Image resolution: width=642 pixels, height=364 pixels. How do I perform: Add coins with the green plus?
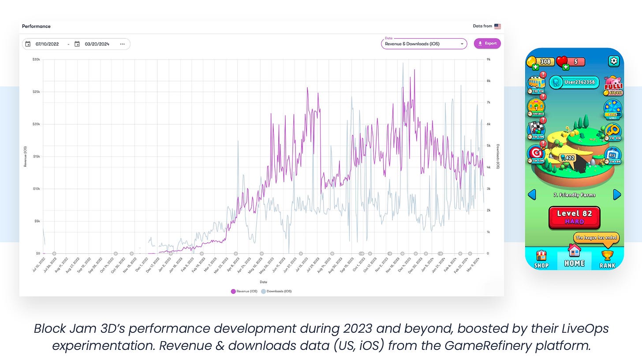(x=535, y=67)
